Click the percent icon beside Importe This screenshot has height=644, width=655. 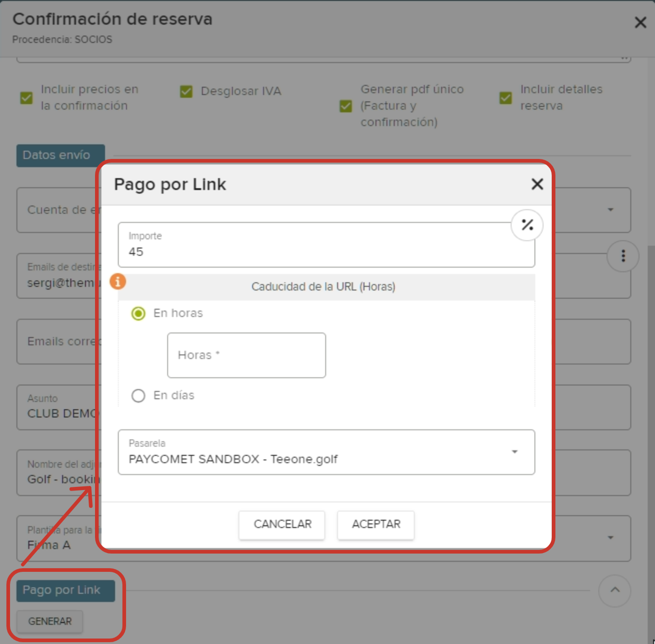click(527, 225)
